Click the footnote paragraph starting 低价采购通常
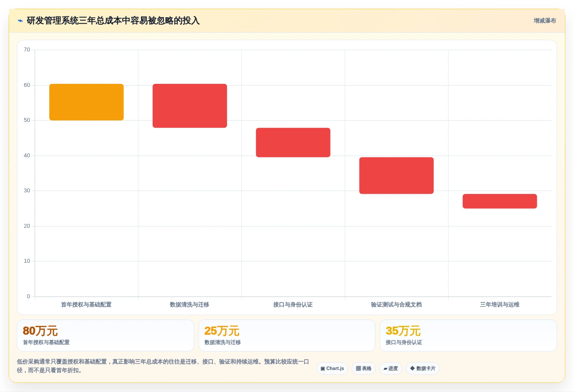This screenshot has width=574, height=392. pyautogui.click(x=163, y=366)
